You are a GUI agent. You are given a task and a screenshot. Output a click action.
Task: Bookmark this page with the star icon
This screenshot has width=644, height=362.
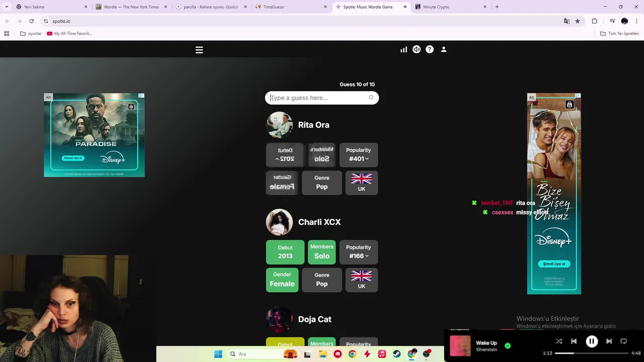[x=578, y=21]
